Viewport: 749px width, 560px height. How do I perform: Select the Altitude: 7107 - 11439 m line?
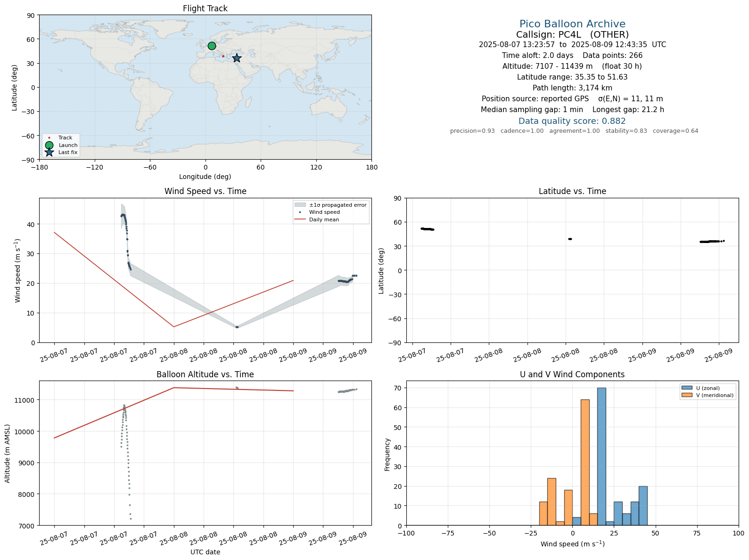[x=572, y=66]
